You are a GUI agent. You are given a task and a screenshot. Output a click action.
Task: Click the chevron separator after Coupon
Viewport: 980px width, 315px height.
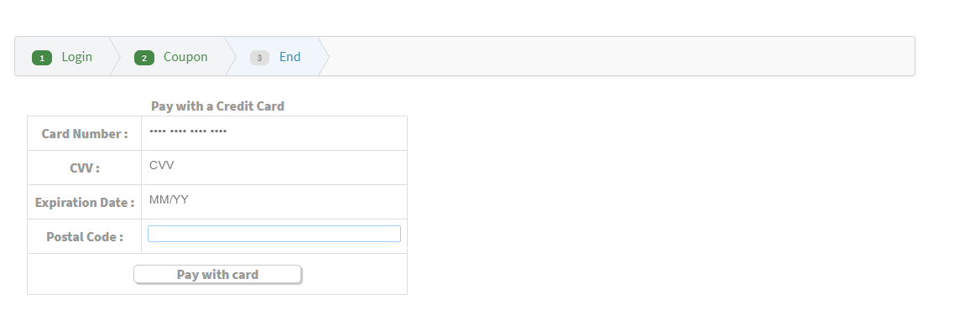(x=231, y=57)
